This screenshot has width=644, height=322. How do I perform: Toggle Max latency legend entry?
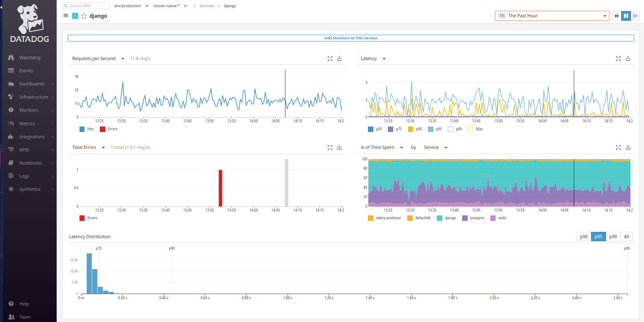[475, 129]
